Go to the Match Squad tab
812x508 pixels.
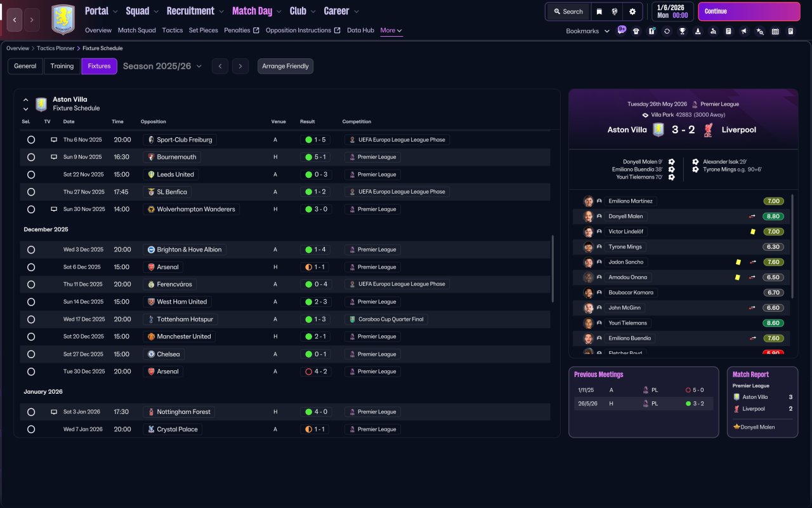[136, 30]
